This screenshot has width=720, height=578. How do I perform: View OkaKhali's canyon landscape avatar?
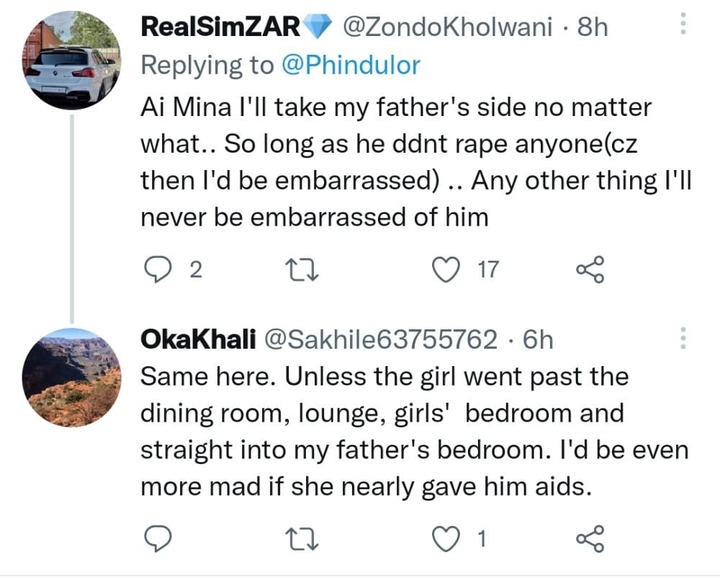(x=71, y=377)
